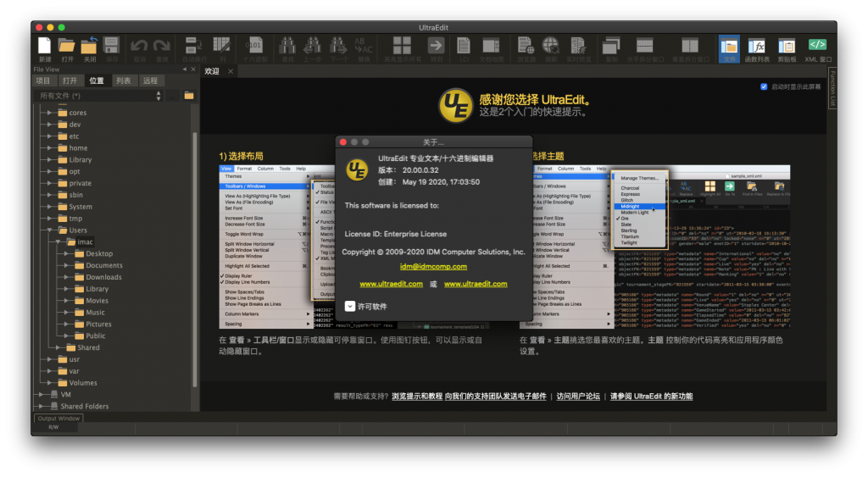Click 复制 duplicate window icon
Viewport: 868px width, 477px height.
point(611,46)
